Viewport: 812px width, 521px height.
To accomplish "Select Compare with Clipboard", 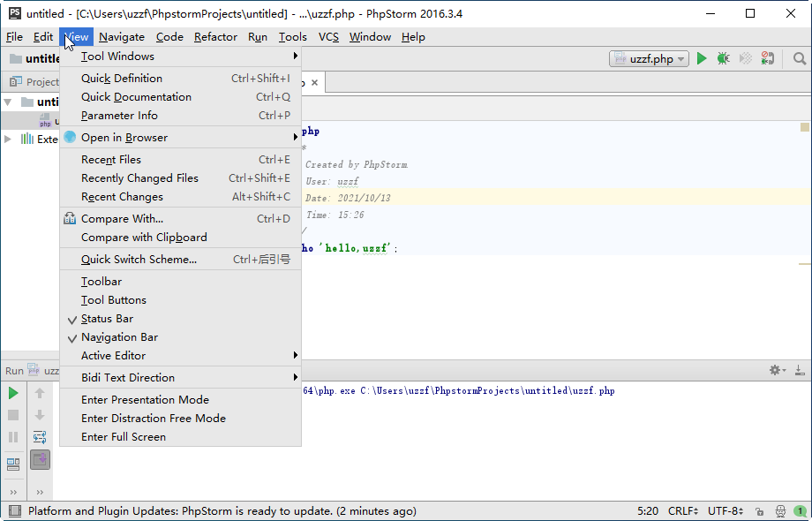I will pos(180,238).
